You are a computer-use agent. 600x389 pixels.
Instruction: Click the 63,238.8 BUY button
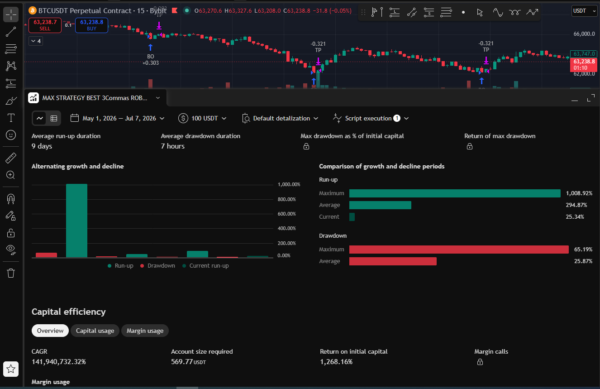(91, 25)
